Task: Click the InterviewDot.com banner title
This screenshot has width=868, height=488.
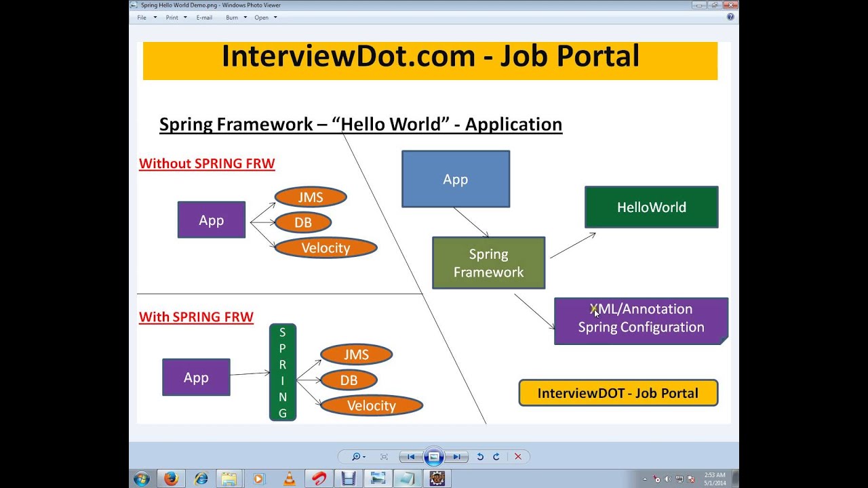Action: click(430, 56)
